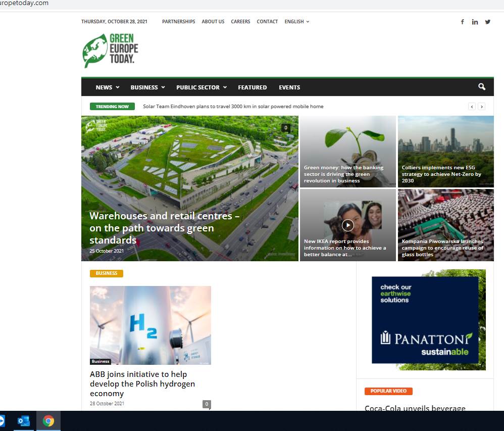Open the Careers link
The width and height of the screenshot is (504, 431).
coord(240,22)
